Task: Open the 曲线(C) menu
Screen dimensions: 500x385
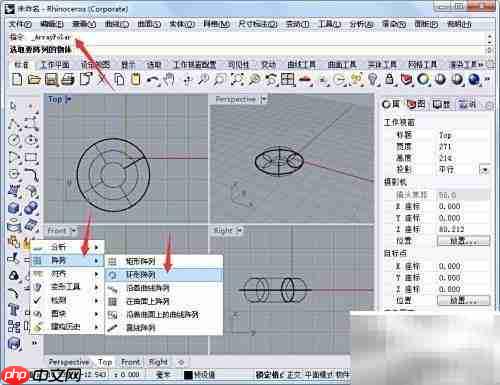Action: pos(117,24)
